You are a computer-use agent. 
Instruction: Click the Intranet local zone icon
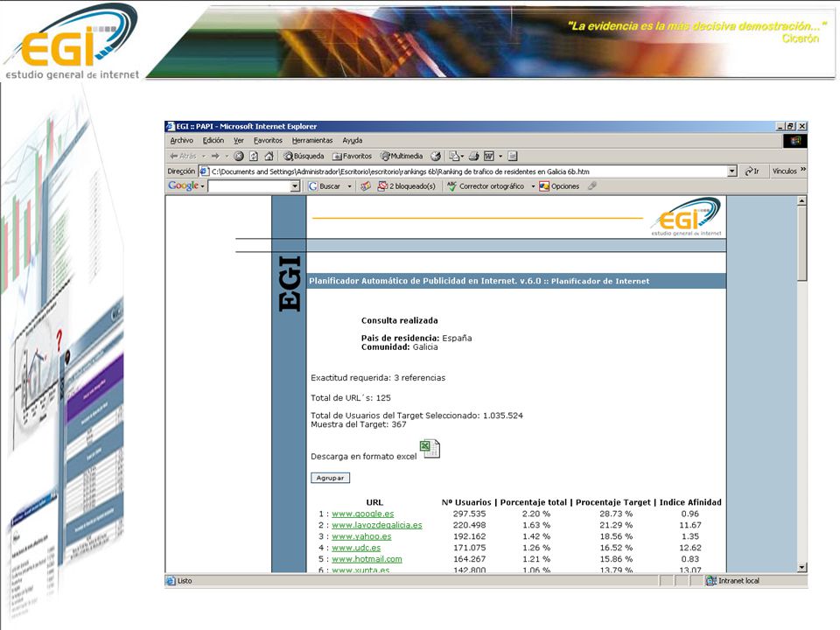click(711, 581)
